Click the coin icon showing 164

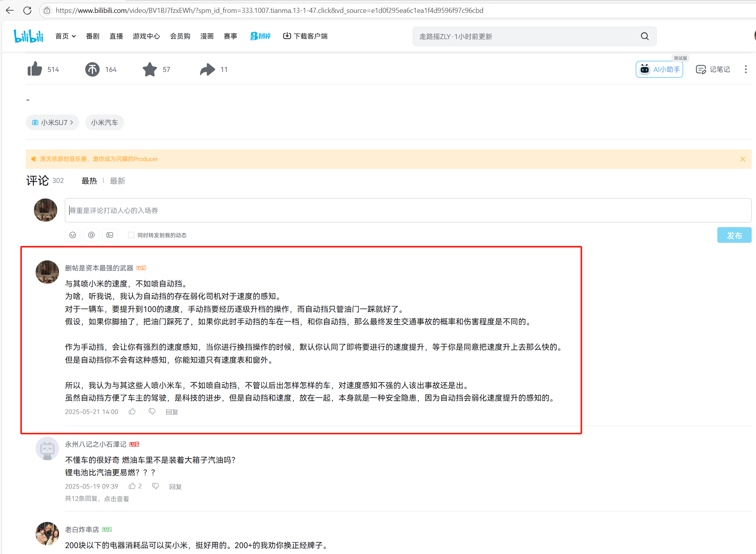point(92,69)
